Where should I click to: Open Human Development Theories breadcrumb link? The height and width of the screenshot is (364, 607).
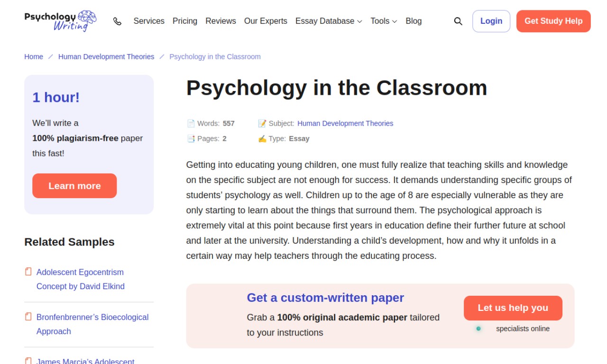pos(106,56)
